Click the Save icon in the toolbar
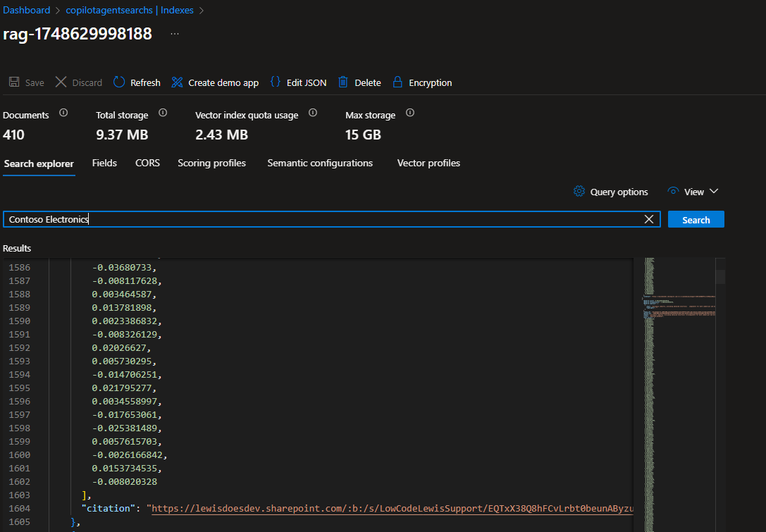Screen dimensions: 766x532 click(x=15, y=82)
